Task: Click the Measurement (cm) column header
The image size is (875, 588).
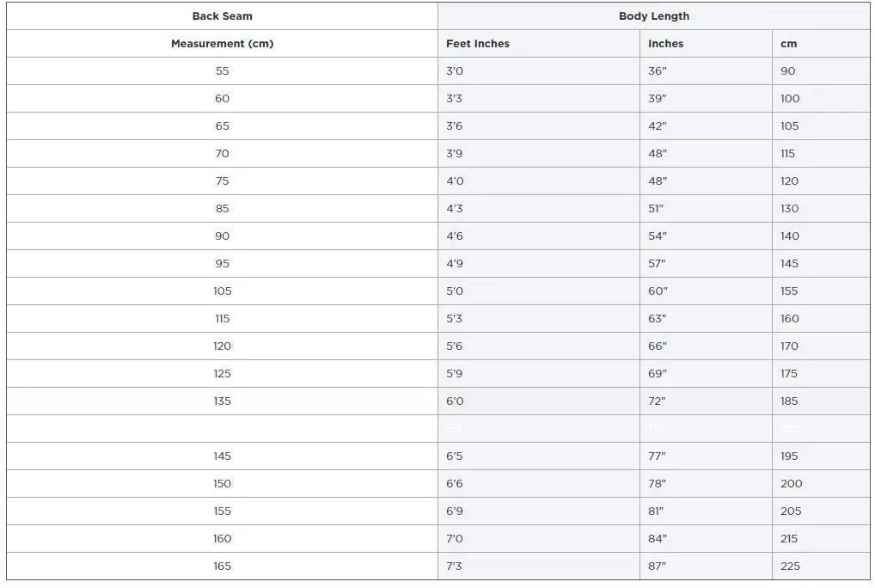Action: click(222, 44)
